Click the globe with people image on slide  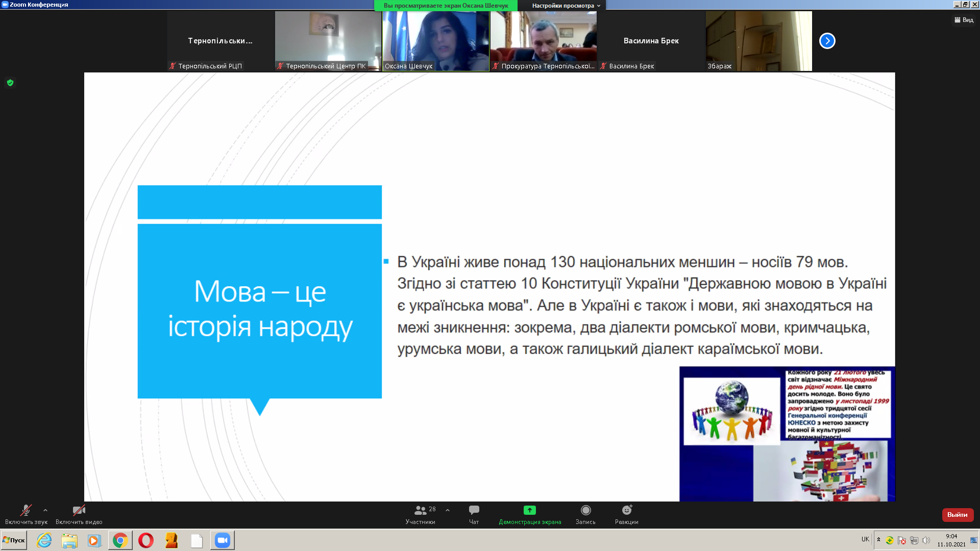(731, 411)
